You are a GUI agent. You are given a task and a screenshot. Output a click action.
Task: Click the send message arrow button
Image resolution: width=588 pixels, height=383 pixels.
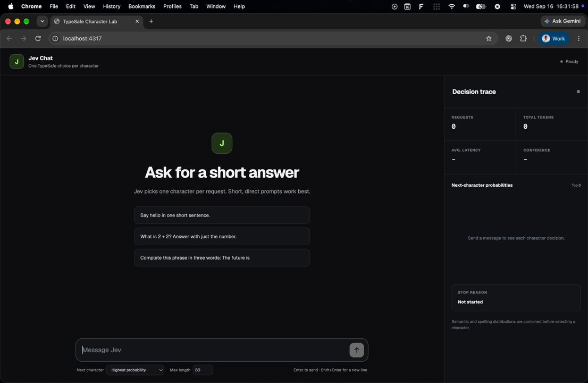(x=357, y=350)
